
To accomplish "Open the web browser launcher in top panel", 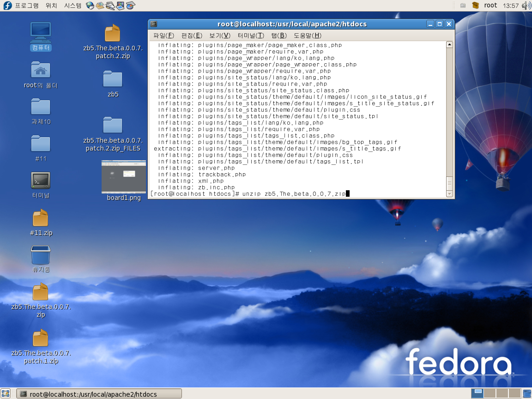I will click(x=90, y=6).
